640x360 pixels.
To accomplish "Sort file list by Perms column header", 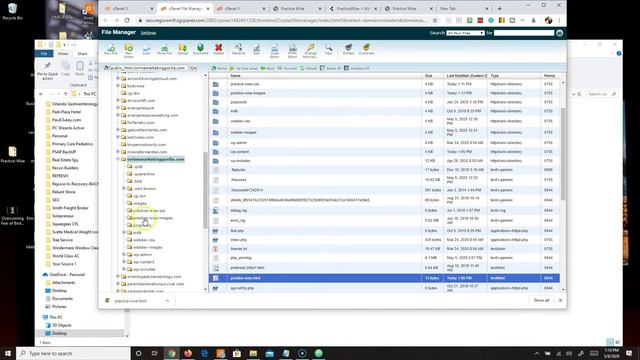I will coord(549,76).
